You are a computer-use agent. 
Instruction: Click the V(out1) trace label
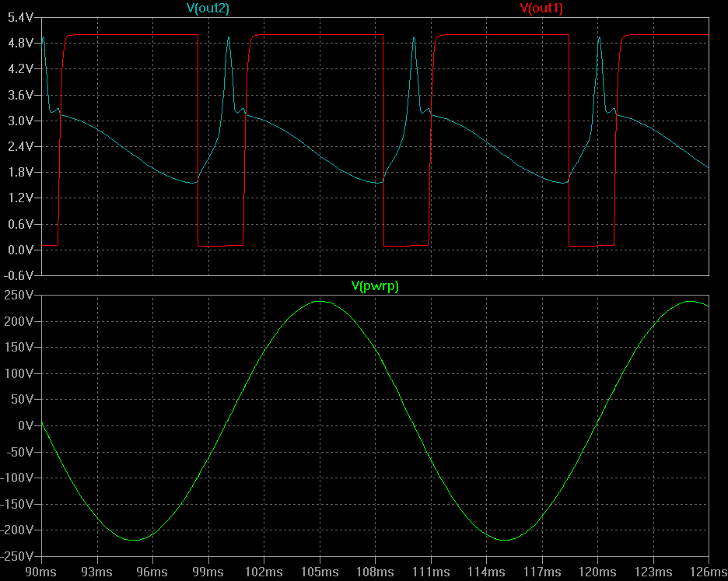pyautogui.click(x=541, y=9)
